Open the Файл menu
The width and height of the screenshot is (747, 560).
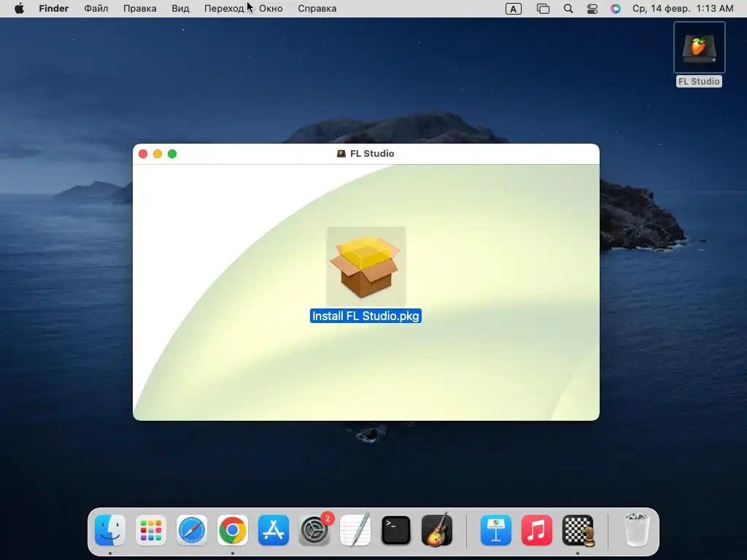(96, 9)
